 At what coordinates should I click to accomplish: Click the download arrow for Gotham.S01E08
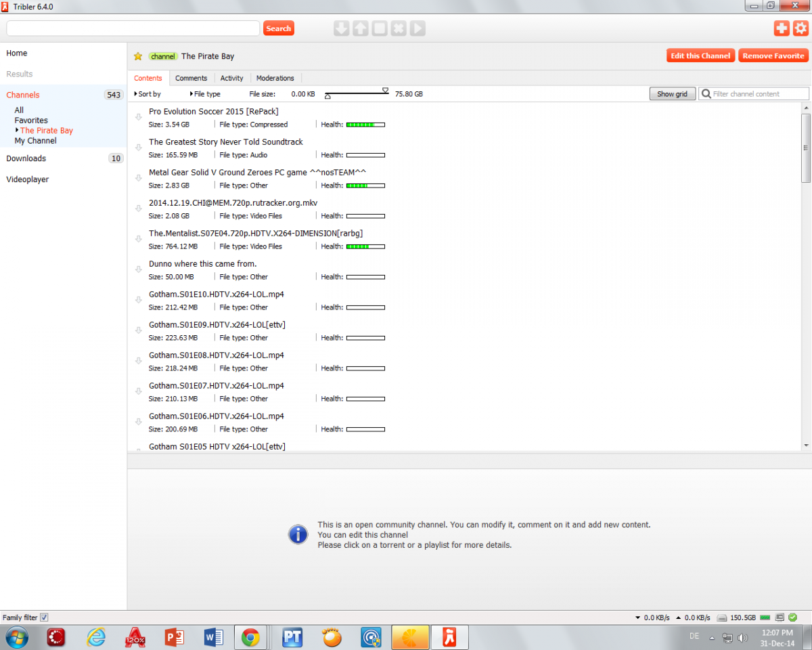pos(139,361)
